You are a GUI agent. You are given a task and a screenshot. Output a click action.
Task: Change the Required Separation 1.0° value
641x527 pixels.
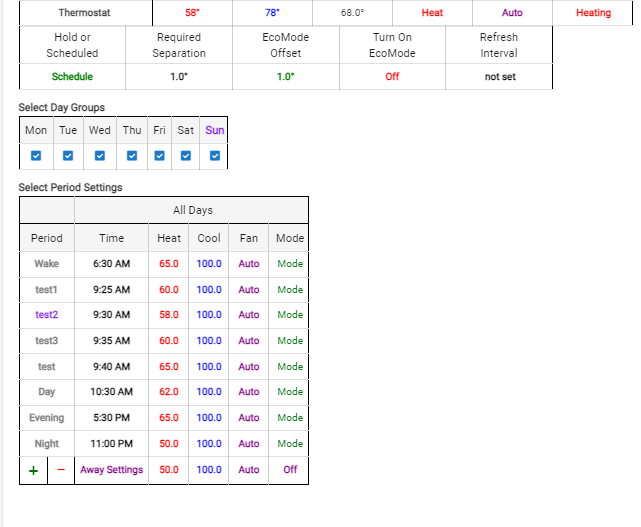point(179,76)
